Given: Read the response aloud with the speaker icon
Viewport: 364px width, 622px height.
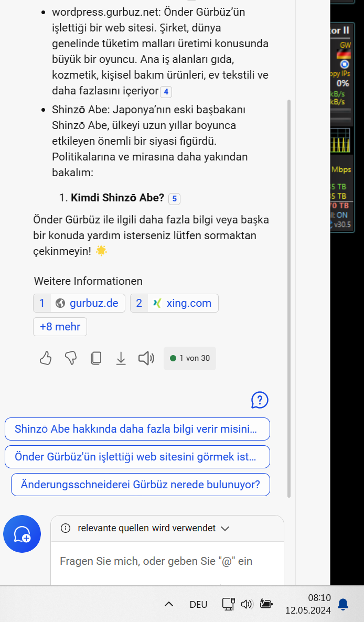Looking at the screenshot, I should (x=146, y=358).
